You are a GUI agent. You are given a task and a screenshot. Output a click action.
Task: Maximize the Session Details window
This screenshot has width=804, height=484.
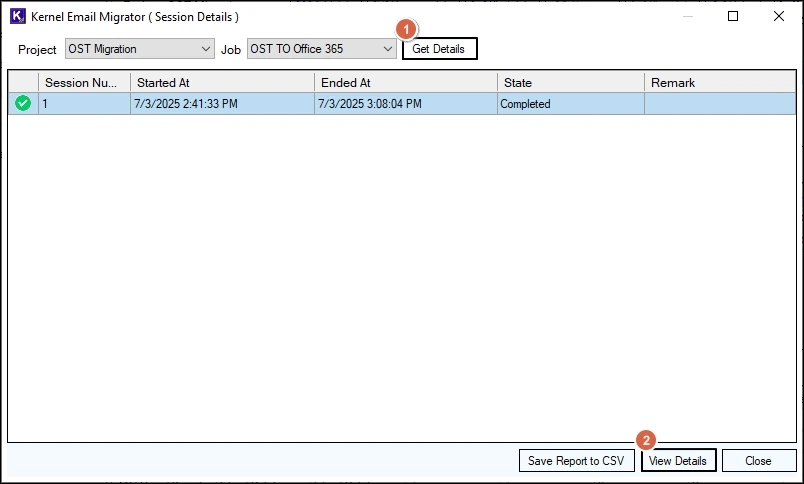coord(733,16)
